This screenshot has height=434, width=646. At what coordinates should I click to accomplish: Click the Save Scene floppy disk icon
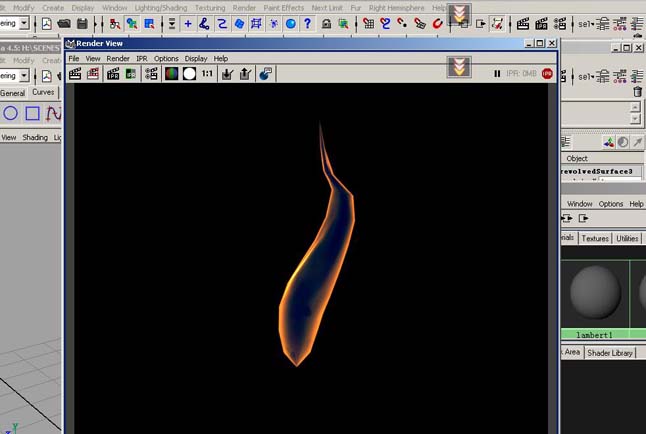[x=82, y=24]
